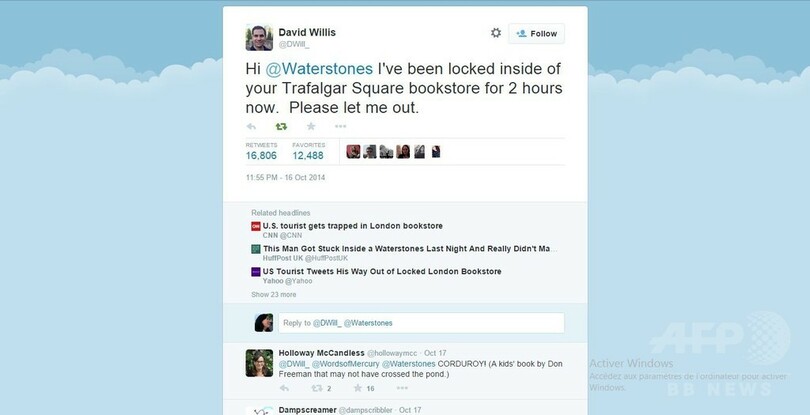Open David Willis profile picture
The height and width of the screenshot is (415, 810).
(x=259, y=38)
